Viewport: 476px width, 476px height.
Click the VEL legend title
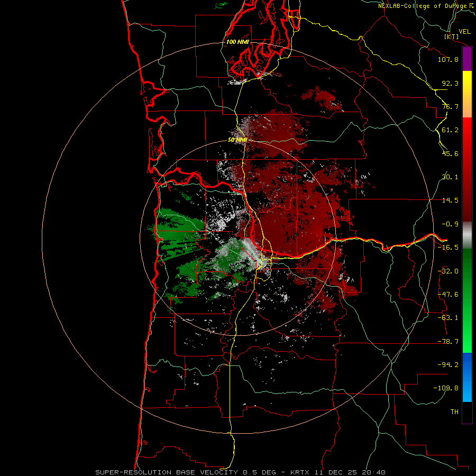[465, 32]
